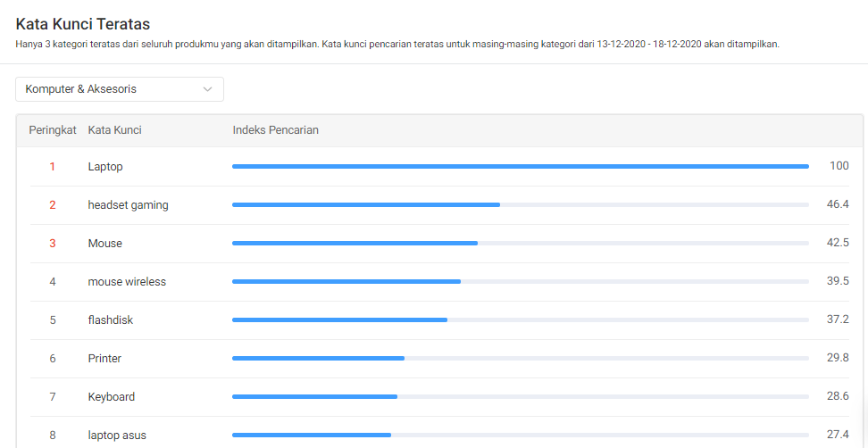Open the Komputer & Aksesoris category dropdown
868x448 pixels.
click(x=120, y=89)
